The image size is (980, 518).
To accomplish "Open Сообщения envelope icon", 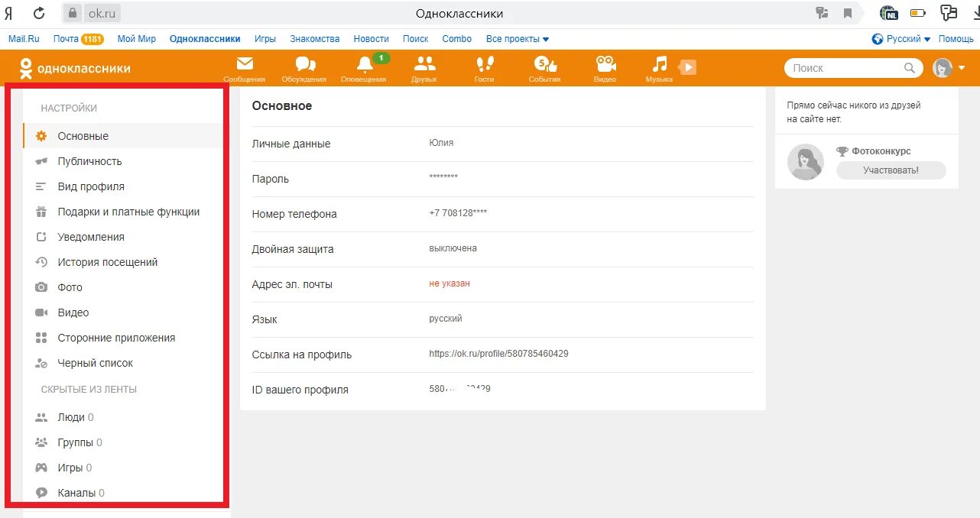I will point(245,64).
